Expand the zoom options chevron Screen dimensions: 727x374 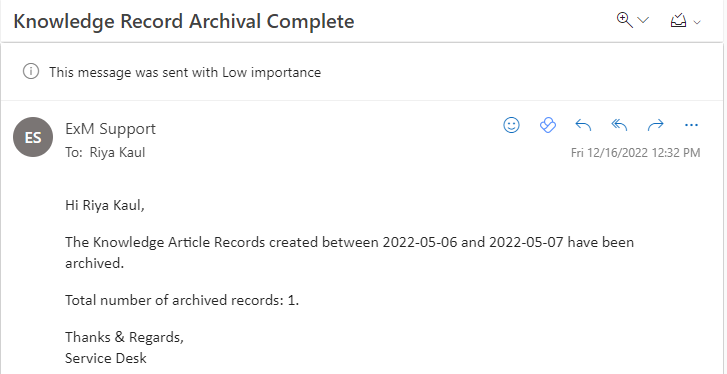[x=643, y=20]
